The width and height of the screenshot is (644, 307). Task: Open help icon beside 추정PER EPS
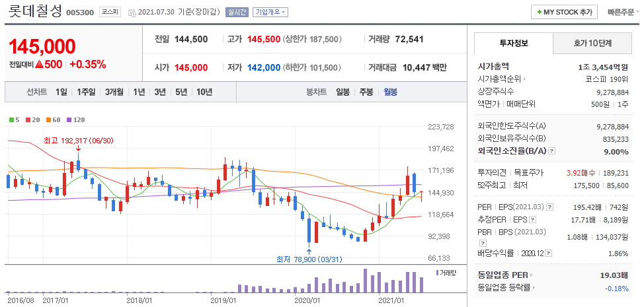(533, 220)
